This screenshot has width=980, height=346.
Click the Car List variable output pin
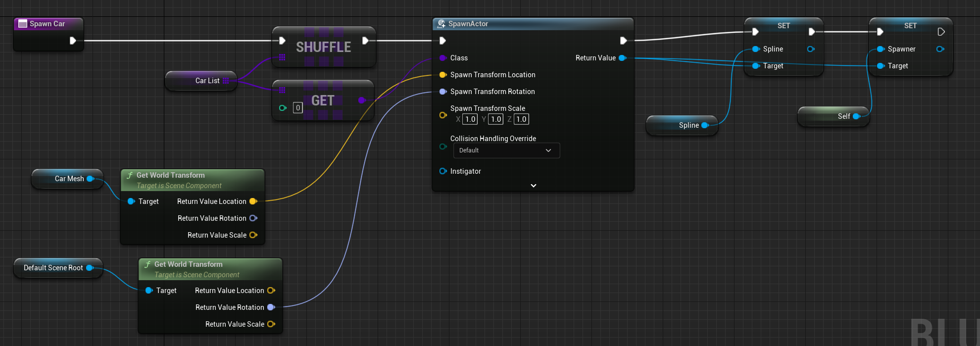pos(226,81)
